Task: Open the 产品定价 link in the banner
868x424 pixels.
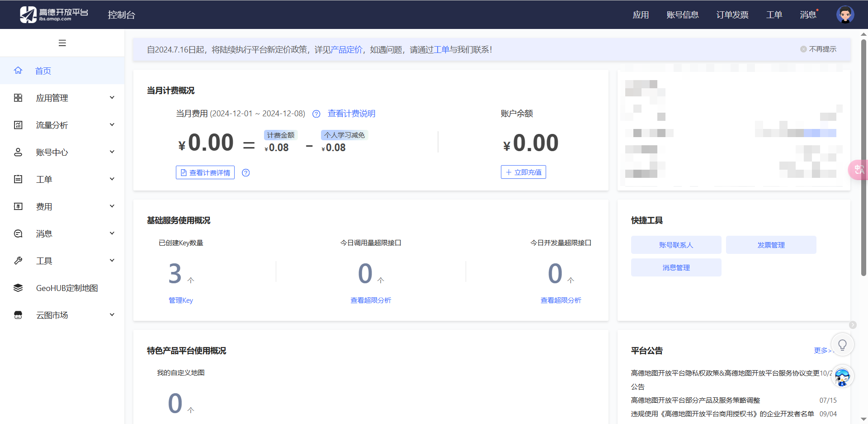Action: (x=346, y=49)
